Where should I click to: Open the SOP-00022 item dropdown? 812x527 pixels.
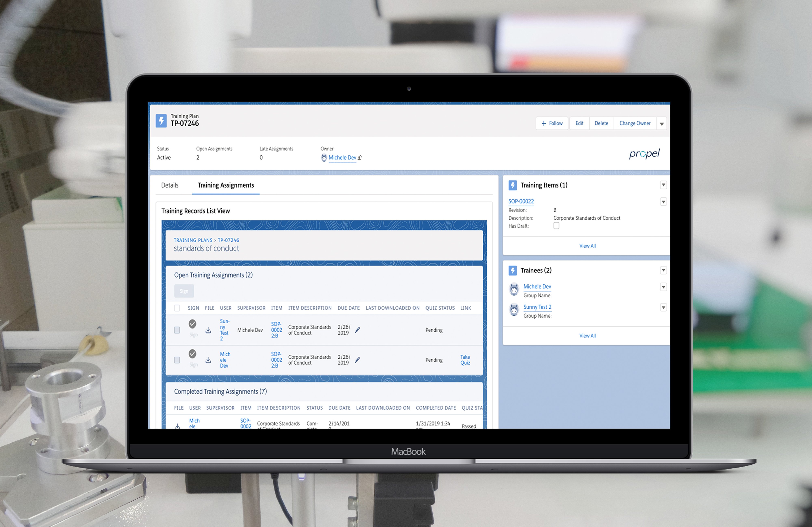click(663, 202)
